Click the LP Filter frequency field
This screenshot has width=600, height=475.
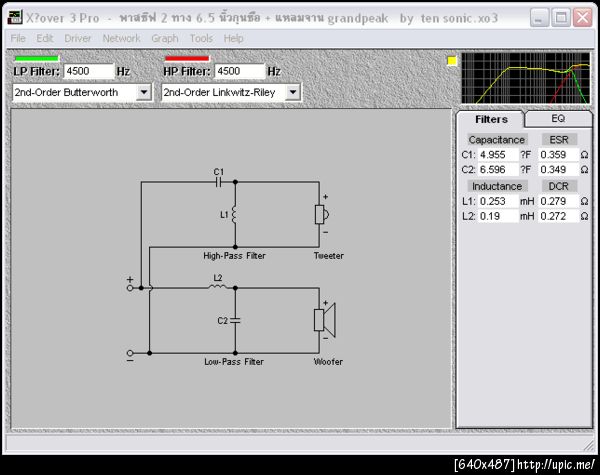(89, 71)
